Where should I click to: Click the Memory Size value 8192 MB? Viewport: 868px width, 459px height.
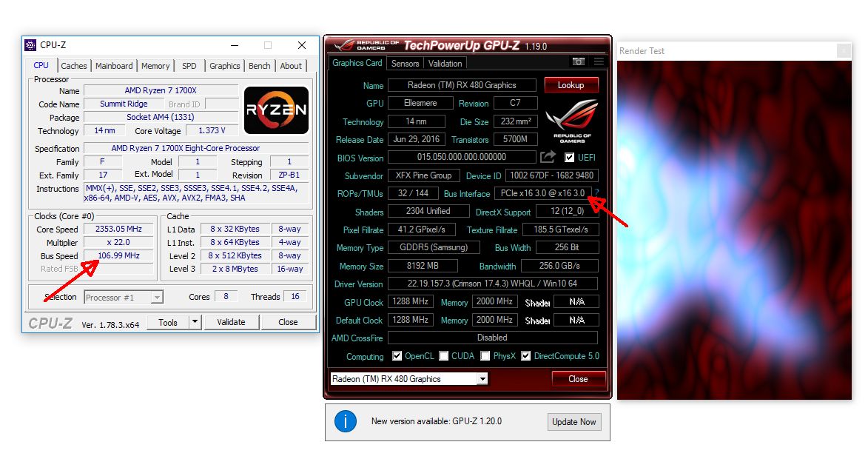pyautogui.click(x=423, y=266)
